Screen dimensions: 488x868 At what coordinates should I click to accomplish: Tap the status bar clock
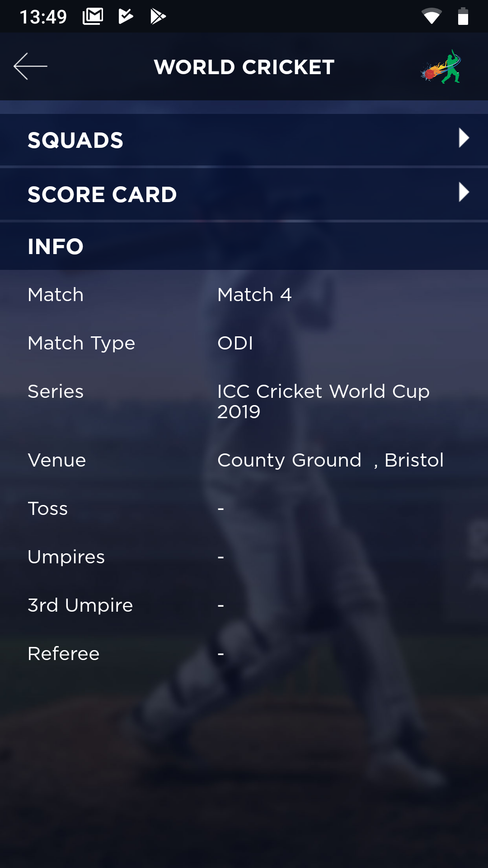43,17
